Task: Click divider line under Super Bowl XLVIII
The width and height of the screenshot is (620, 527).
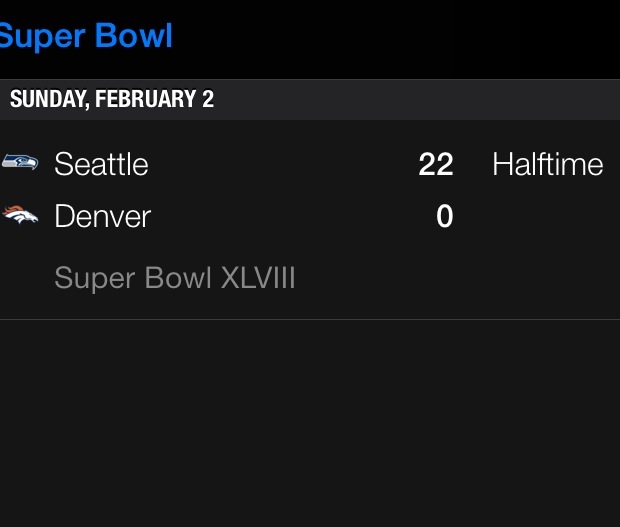Action: click(x=310, y=319)
